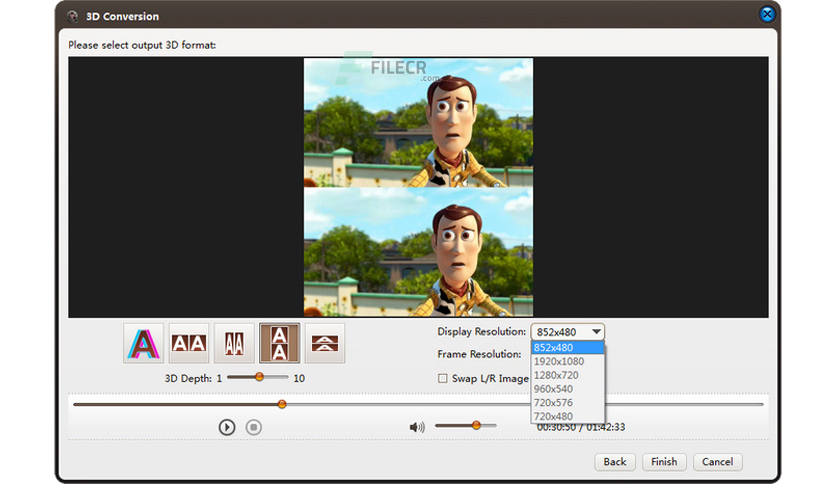Pick the 1280x720 resolution option
836x484 pixels.
(568, 375)
